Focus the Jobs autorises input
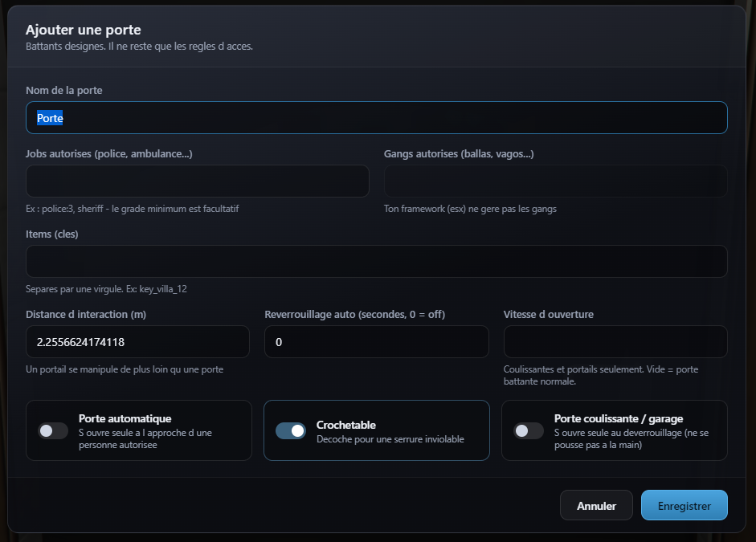Viewport: 756px width, 542px height. click(197, 181)
